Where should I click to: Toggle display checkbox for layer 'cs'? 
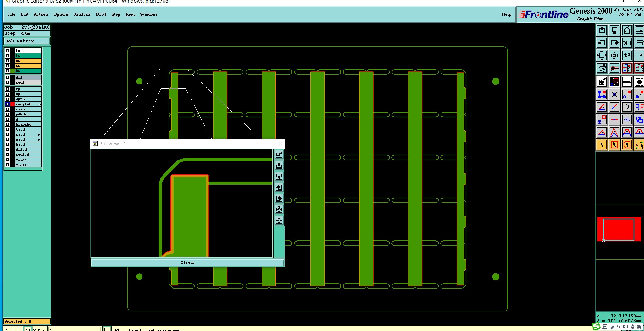coord(8,61)
